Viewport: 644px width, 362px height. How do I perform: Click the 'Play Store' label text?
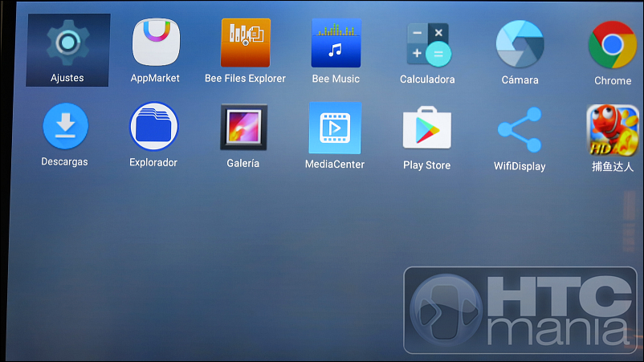tap(426, 165)
